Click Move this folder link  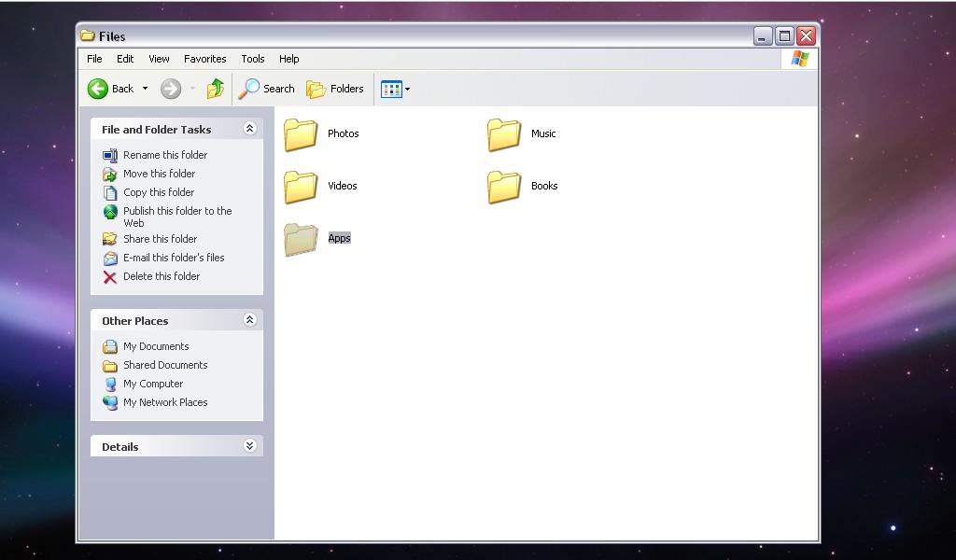(x=159, y=174)
